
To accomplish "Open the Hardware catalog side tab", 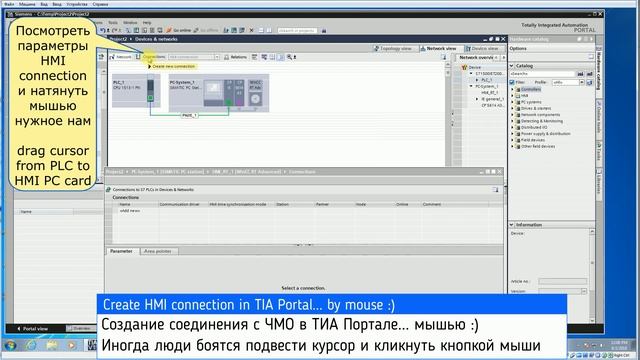I will coord(599,70).
